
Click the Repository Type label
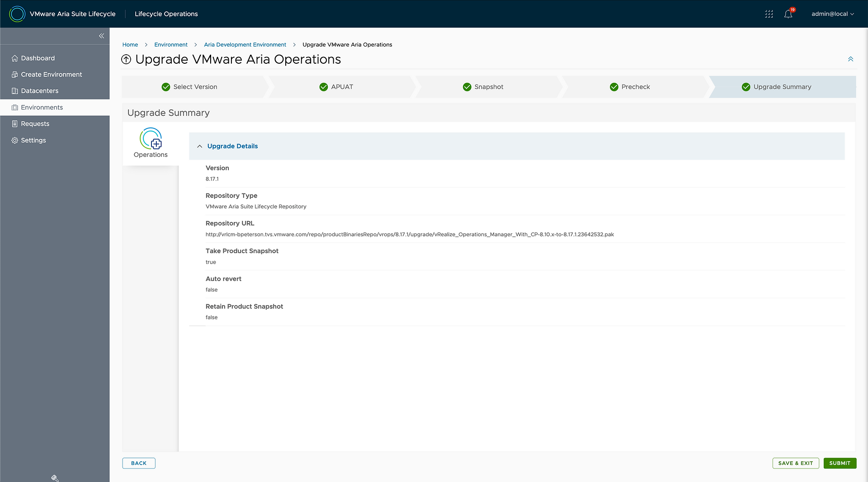[231, 196]
